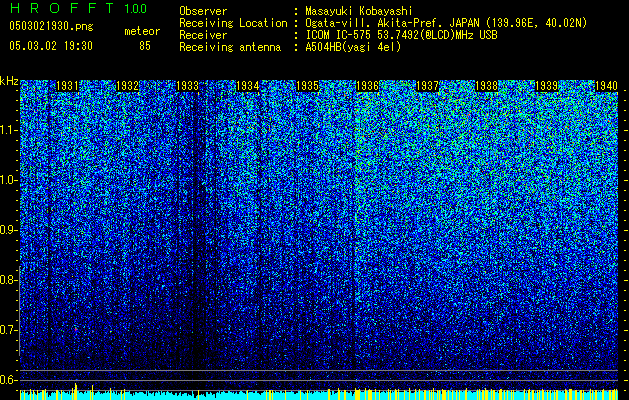Click the 1937 time marker
The image size is (629, 400).
[428, 86]
